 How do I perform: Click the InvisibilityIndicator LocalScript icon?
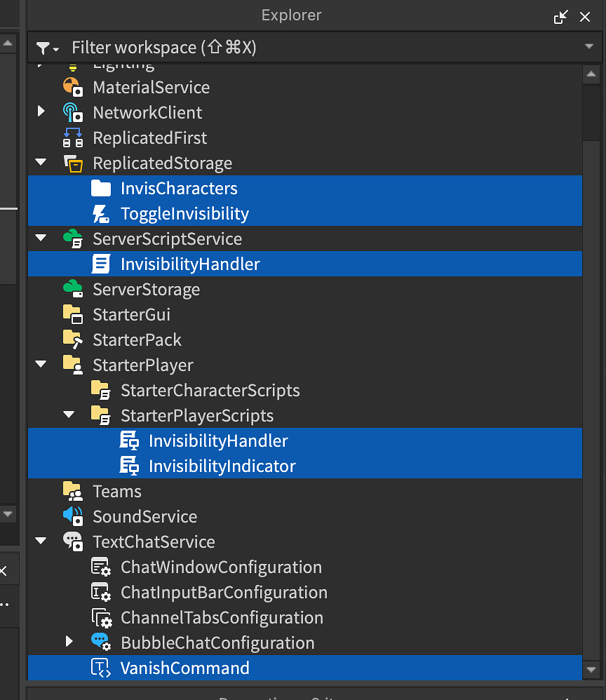point(129,465)
